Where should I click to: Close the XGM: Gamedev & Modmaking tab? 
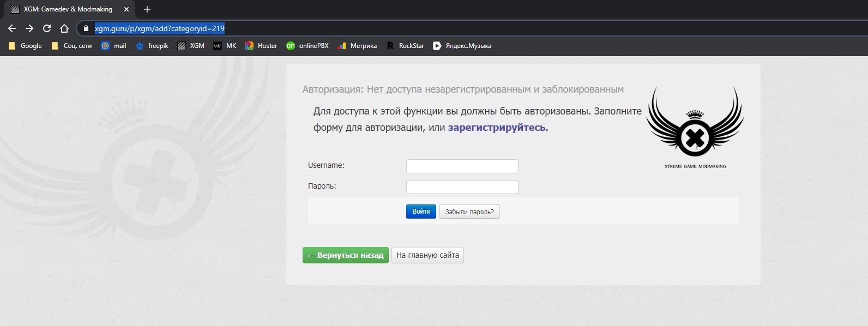pos(126,9)
